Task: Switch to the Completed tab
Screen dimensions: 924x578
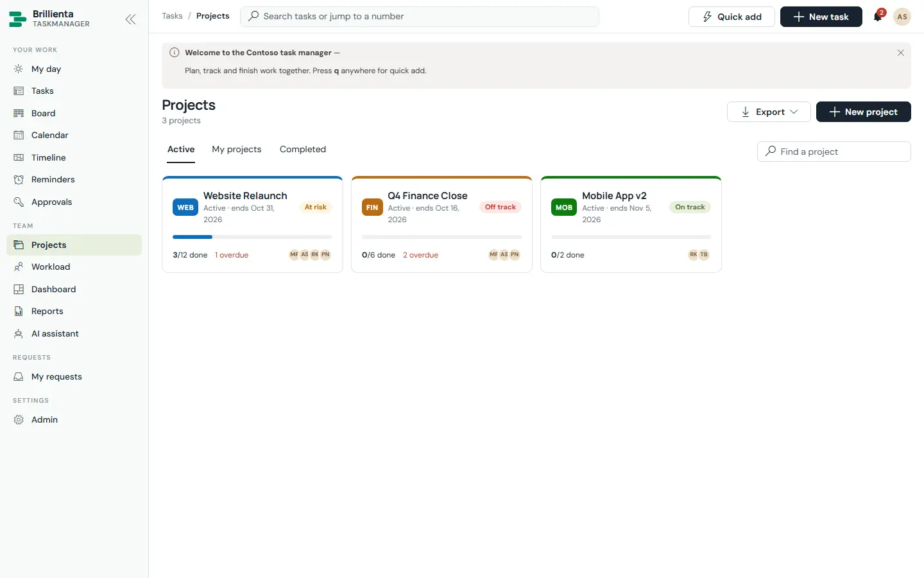Action: (x=303, y=149)
